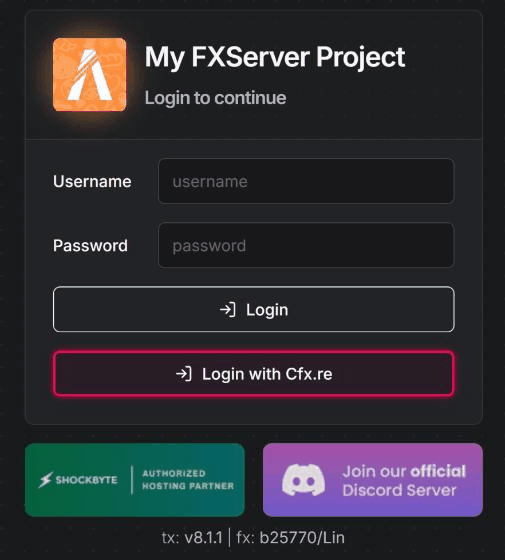Screen dimensions: 505x560
Task: Choose Login with Cfx.re
Action: (x=254, y=374)
